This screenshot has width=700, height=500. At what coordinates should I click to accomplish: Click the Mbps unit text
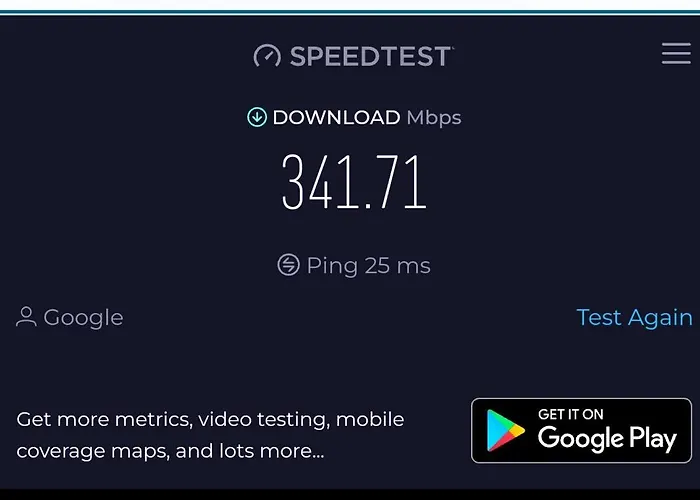434,118
